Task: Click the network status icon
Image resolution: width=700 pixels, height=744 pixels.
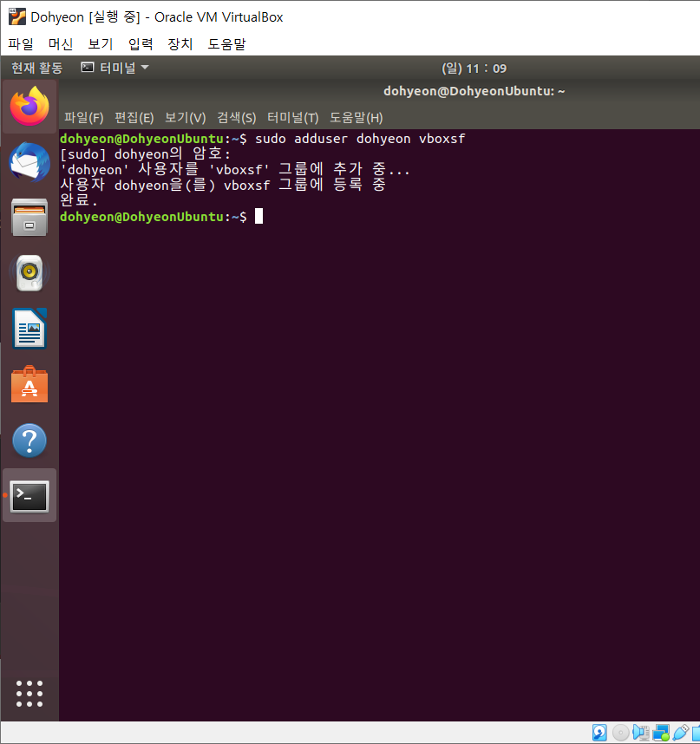Action: tap(661, 733)
